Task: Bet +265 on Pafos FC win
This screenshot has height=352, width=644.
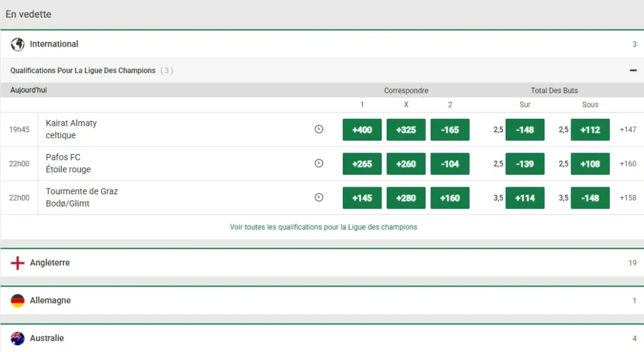Action: pyautogui.click(x=362, y=163)
